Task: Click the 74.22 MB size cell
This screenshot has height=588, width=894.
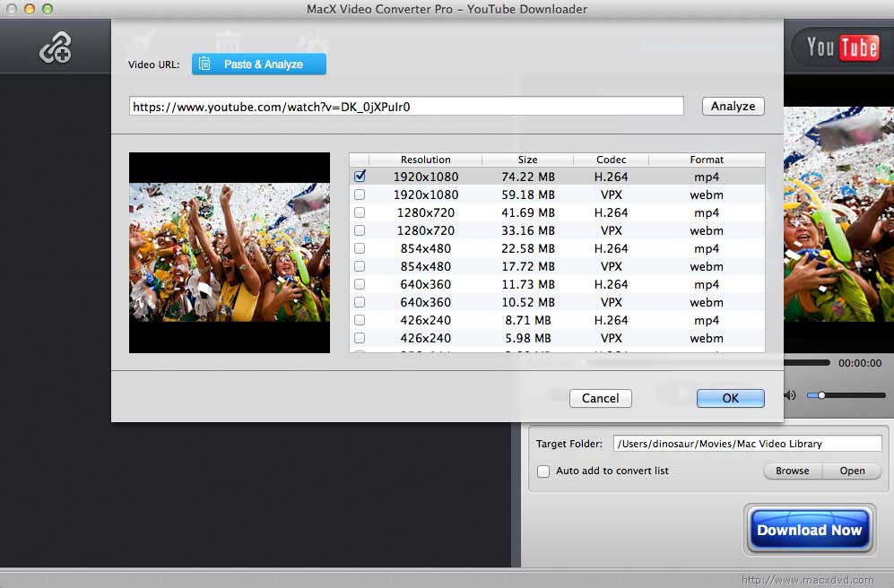Action: tap(528, 177)
